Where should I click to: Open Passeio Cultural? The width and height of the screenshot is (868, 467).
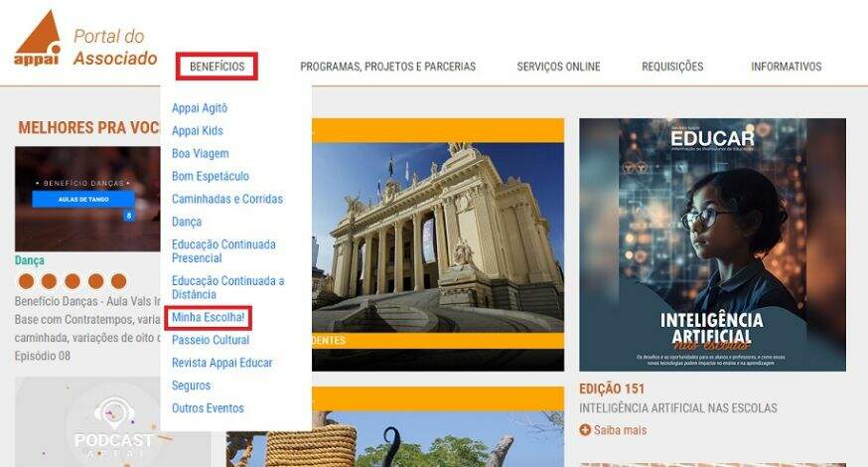click(211, 340)
